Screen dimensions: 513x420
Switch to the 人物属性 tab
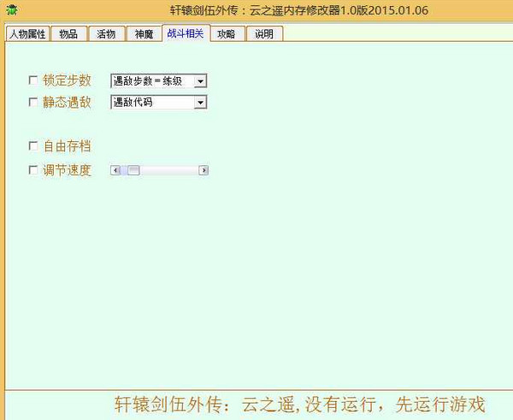coord(28,33)
